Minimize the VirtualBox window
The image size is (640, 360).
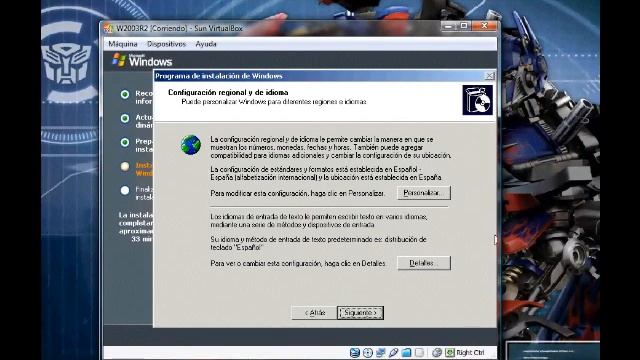pyautogui.click(x=449, y=26)
